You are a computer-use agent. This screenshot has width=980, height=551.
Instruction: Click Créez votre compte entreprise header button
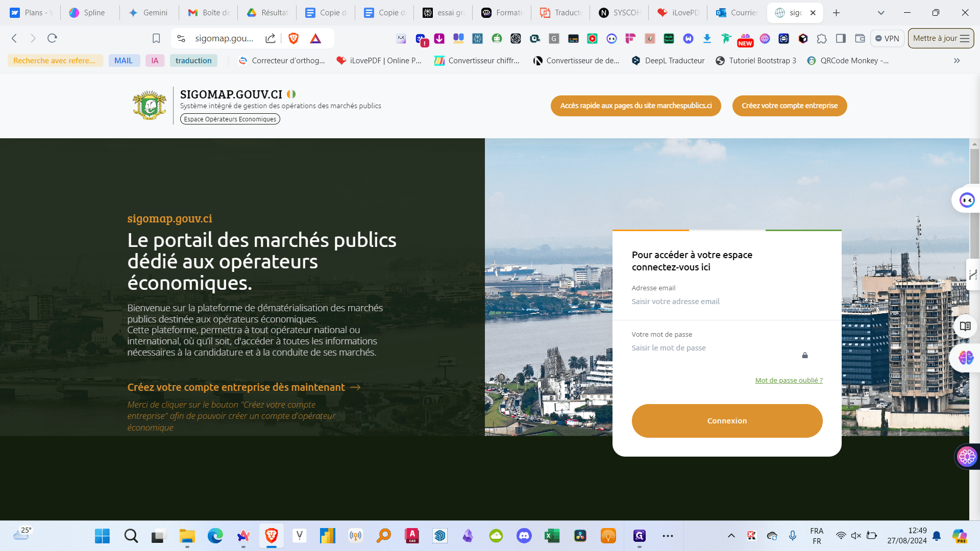click(789, 106)
